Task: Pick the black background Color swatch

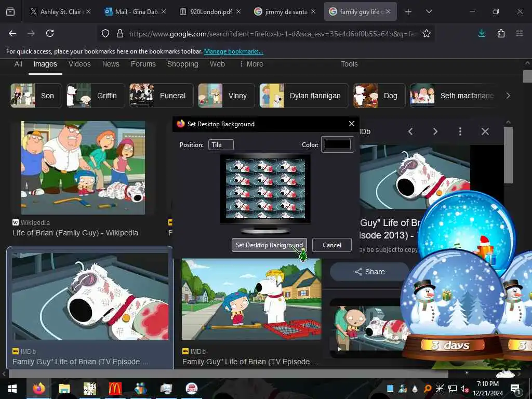Action: tap(338, 144)
